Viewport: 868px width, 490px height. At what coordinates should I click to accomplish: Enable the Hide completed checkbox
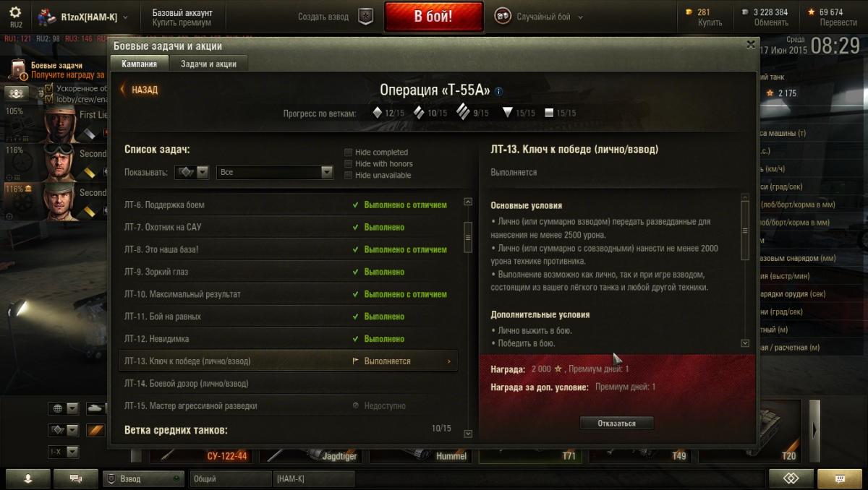click(349, 152)
